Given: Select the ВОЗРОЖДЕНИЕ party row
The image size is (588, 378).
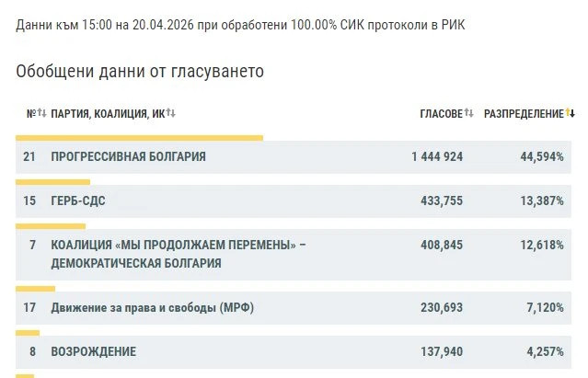Looking at the screenshot, I should point(94,351).
